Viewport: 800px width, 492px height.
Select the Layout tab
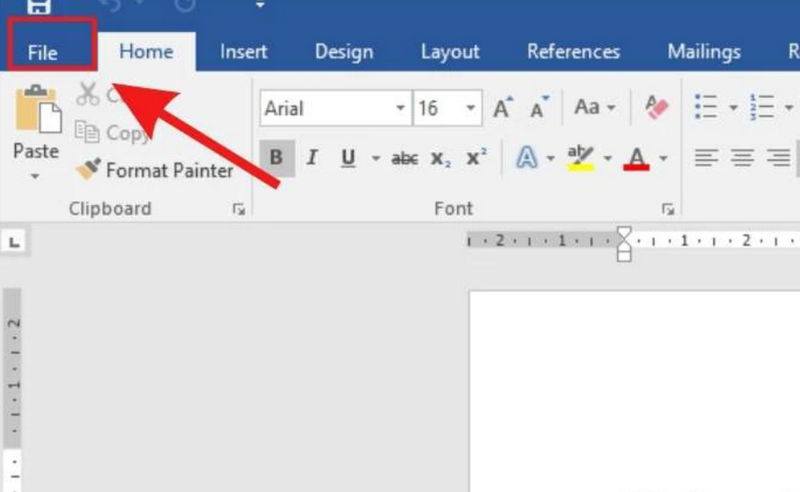pyautogui.click(x=450, y=52)
